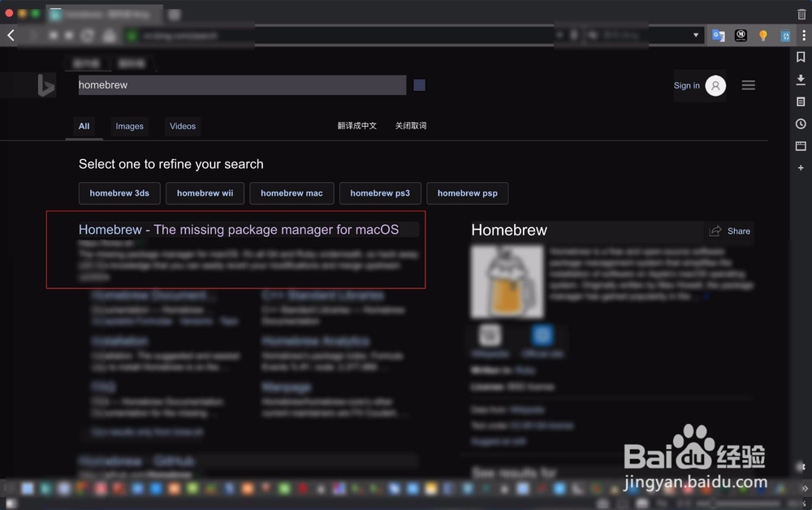
Task: Click the blue arrows extension icon
Action: click(x=785, y=36)
